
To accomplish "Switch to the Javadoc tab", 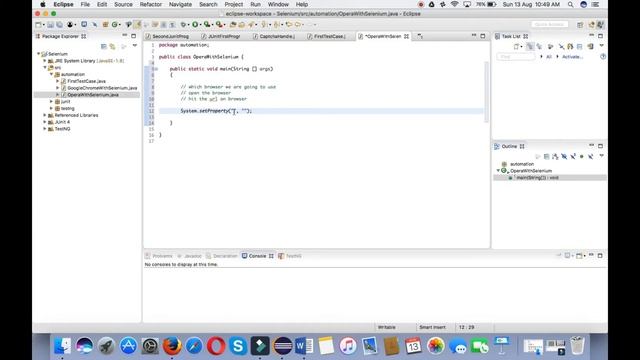I will pyautogui.click(x=189, y=256).
